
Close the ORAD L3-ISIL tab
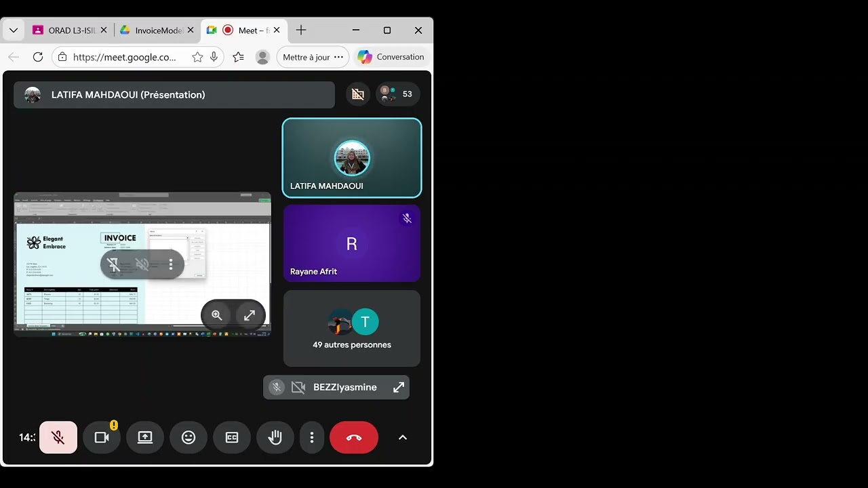click(x=104, y=30)
